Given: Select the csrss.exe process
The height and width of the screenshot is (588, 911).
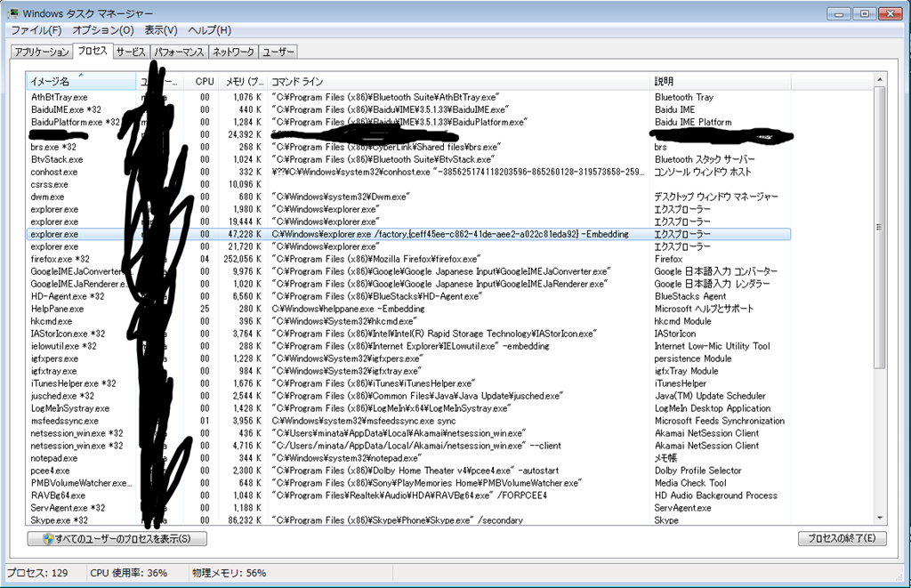Looking at the screenshot, I should 408,184.
